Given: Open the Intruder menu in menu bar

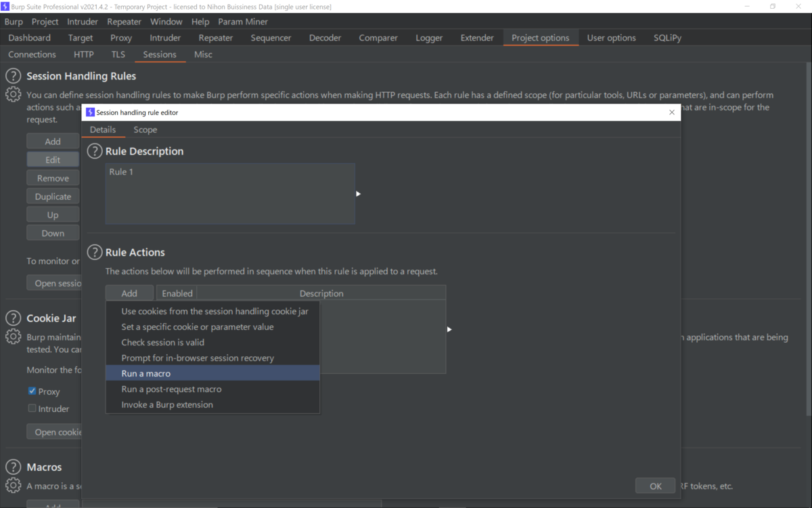Looking at the screenshot, I should (x=83, y=22).
